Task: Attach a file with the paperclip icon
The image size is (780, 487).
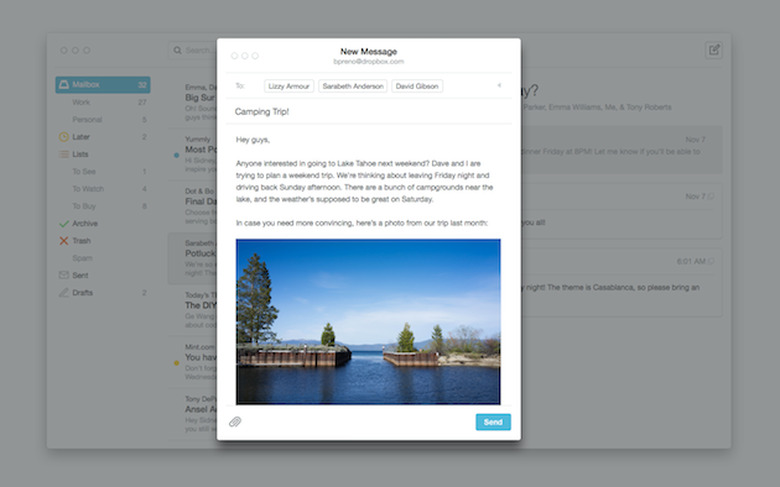Action: click(235, 422)
